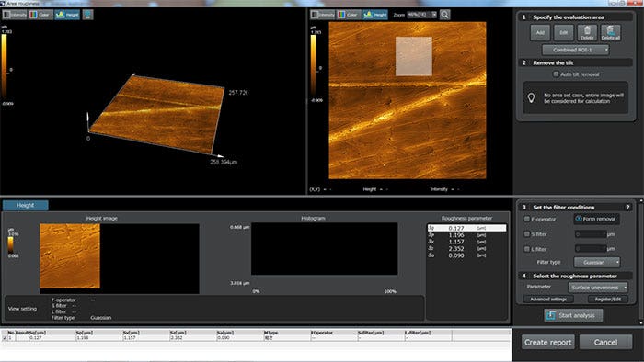Click small icon right of left Height button

[87, 15]
